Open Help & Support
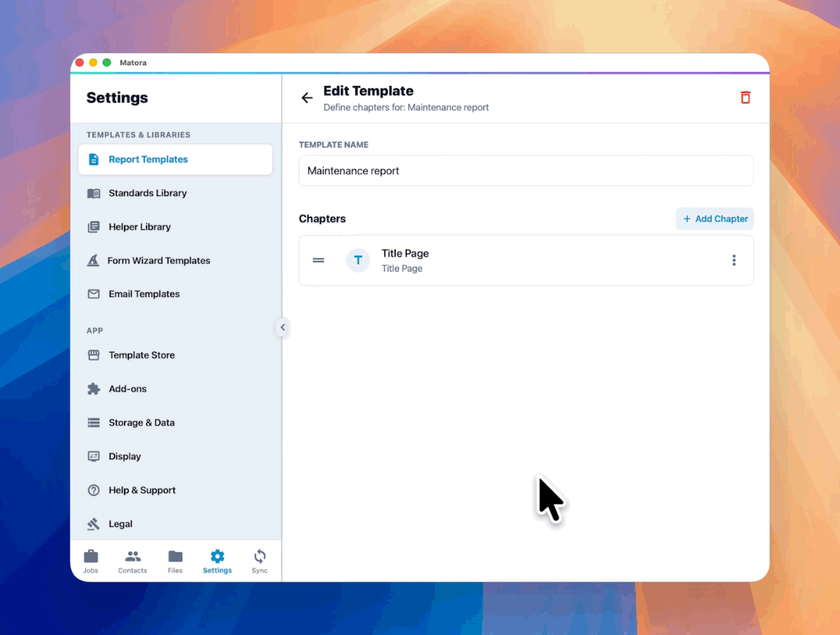This screenshot has width=840, height=635. 175,490
